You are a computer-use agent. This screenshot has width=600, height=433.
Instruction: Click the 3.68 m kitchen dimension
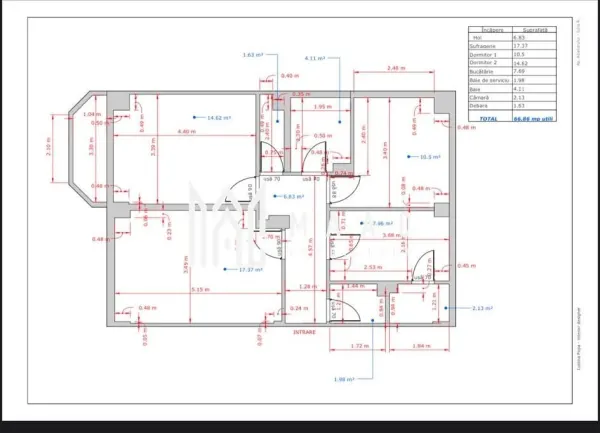click(391, 235)
